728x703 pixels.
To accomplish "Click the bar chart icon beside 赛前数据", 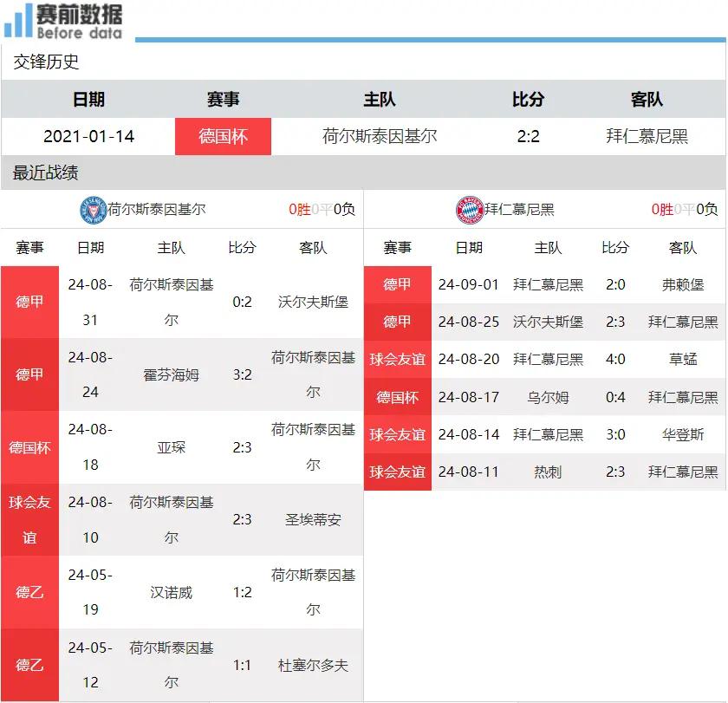I will 17,21.
